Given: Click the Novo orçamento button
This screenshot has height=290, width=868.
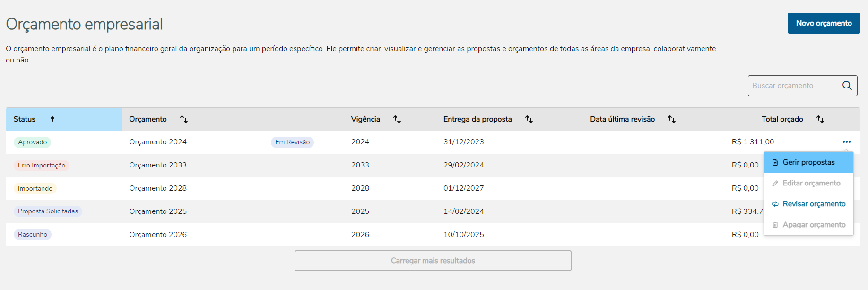Looking at the screenshot, I should point(824,23).
